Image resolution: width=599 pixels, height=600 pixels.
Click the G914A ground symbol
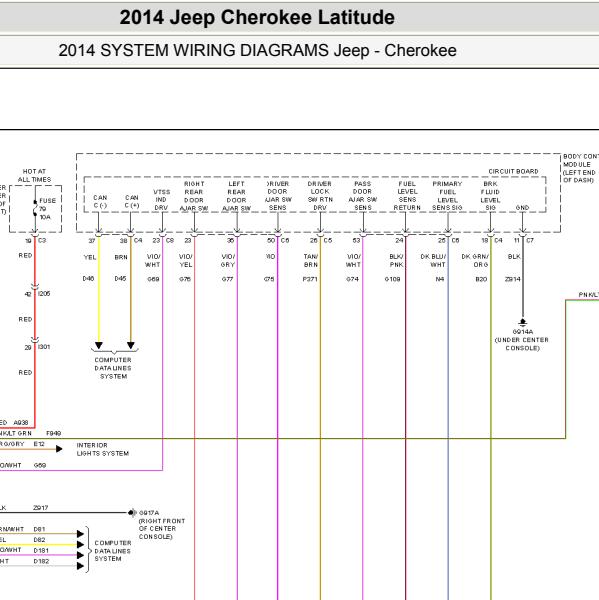(x=523, y=321)
